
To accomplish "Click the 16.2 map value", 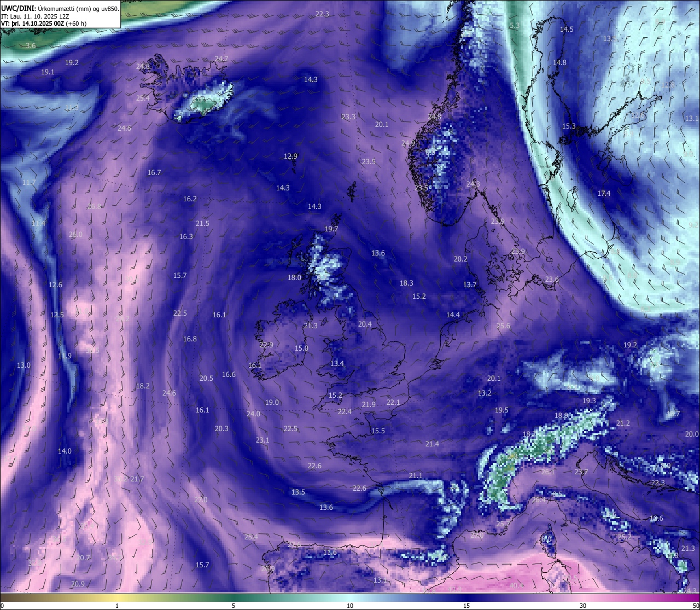I will tap(190, 199).
